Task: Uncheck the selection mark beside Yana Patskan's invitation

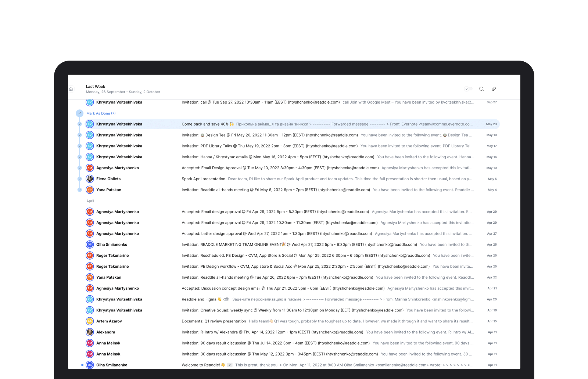Action: tap(80, 190)
